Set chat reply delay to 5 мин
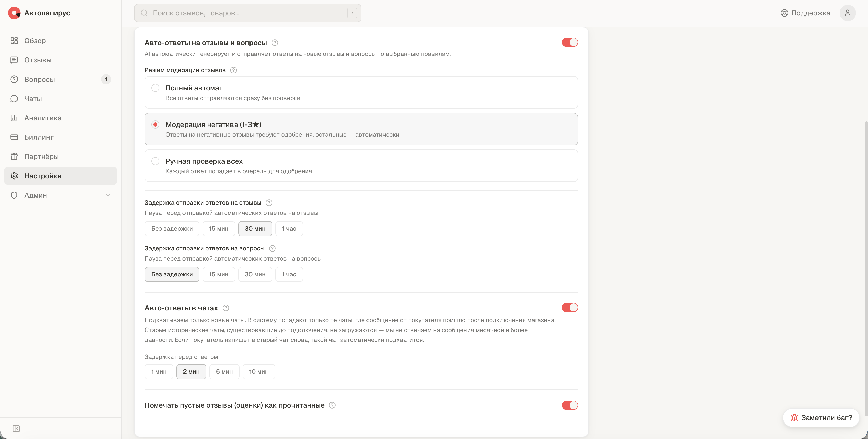The width and height of the screenshot is (868, 439). 224,372
